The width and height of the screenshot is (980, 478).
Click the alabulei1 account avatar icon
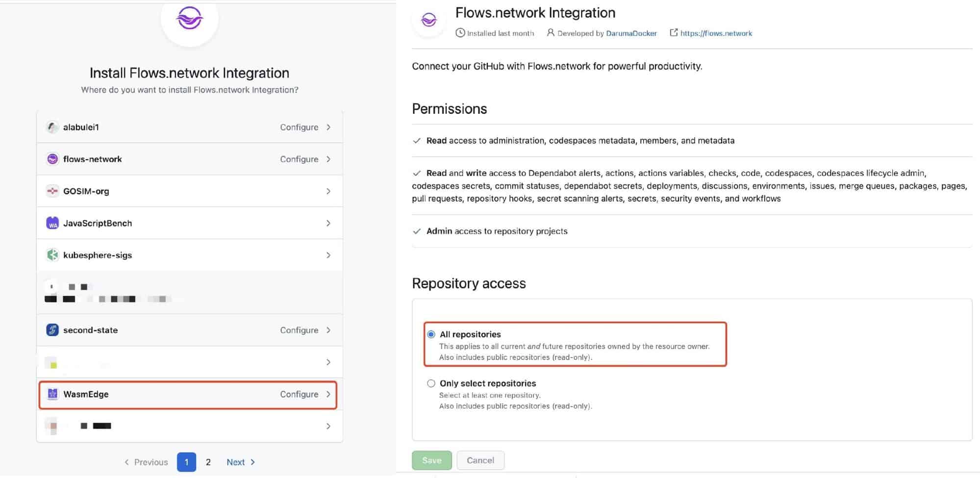(52, 127)
